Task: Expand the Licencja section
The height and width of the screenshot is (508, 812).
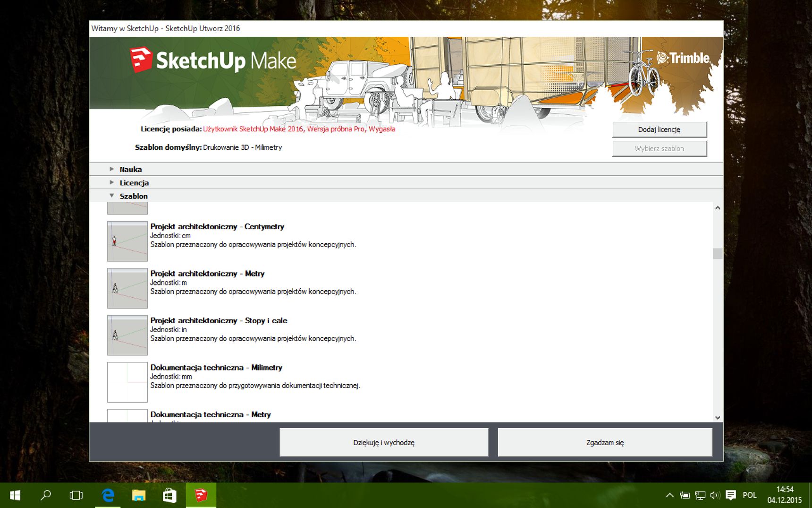Action: pyautogui.click(x=406, y=182)
